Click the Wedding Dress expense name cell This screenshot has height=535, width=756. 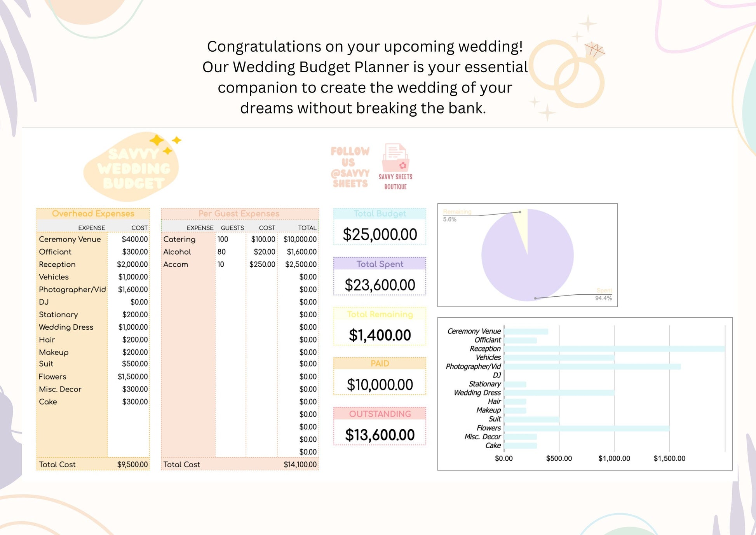(x=66, y=327)
